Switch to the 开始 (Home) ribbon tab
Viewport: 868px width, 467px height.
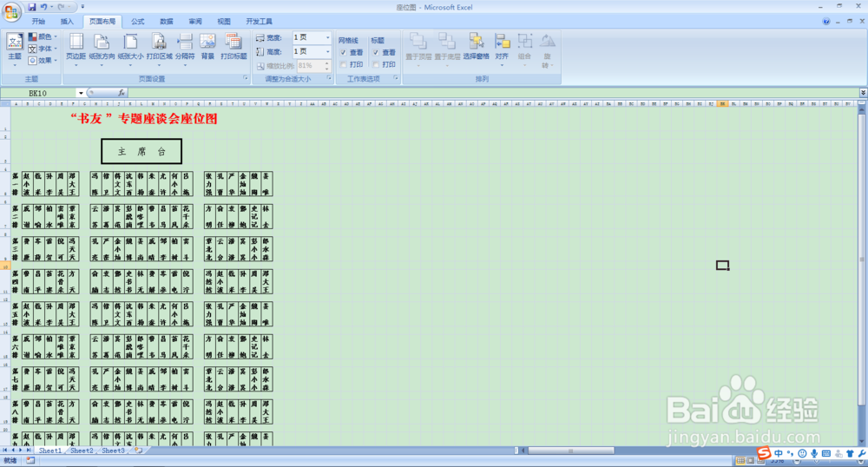click(38, 22)
